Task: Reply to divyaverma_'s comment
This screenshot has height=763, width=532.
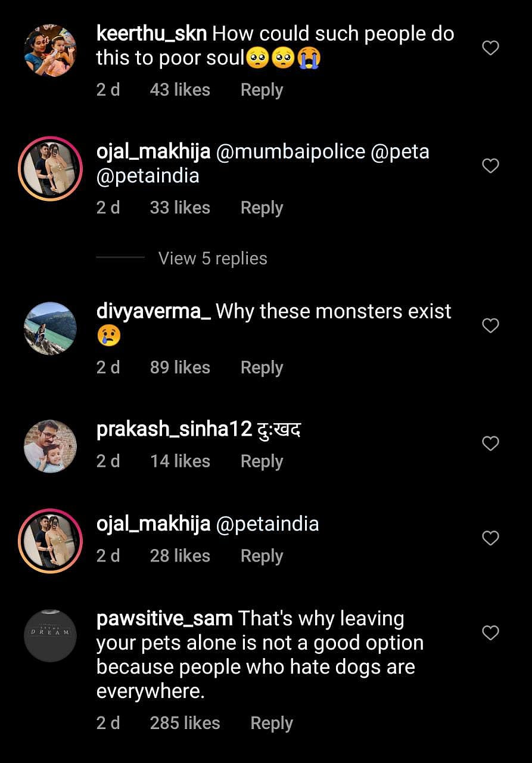Action: [x=262, y=368]
